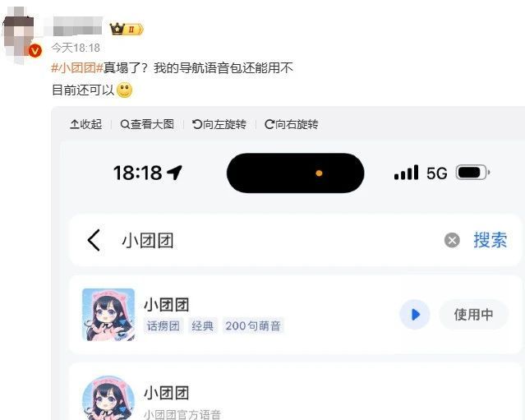Screen dimensions: 525x420
Task: Open the #小团团# hashtag link
Action: (77, 68)
